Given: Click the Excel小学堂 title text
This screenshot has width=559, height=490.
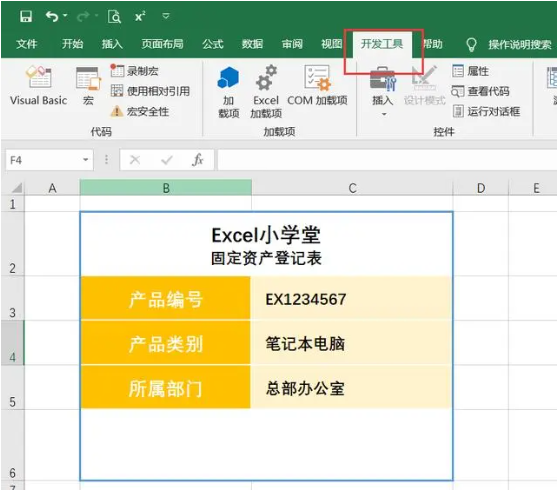Looking at the screenshot, I should 266,235.
